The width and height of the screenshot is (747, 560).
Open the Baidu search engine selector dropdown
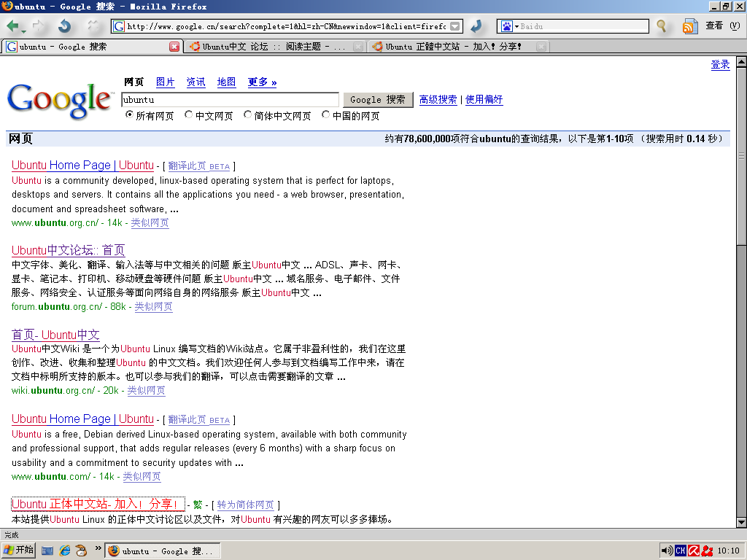pyautogui.click(x=508, y=26)
